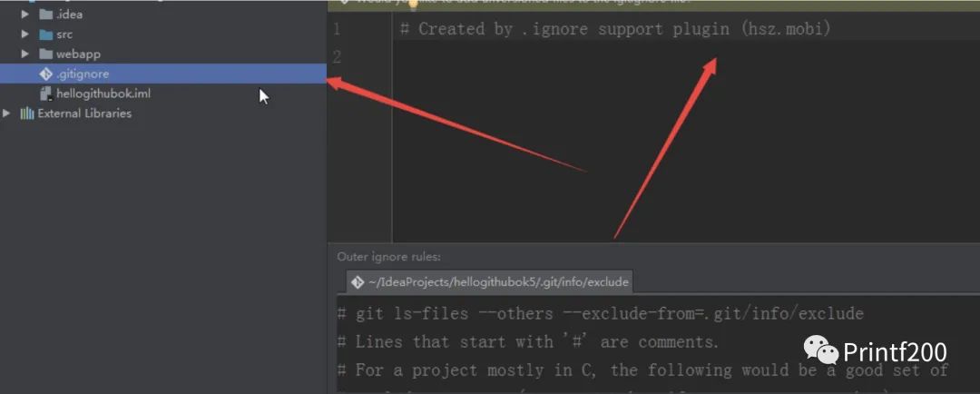Click the External Libraries bar-chart icon
The height and width of the screenshot is (394, 980).
pyautogui.click(x=26, y=113)
